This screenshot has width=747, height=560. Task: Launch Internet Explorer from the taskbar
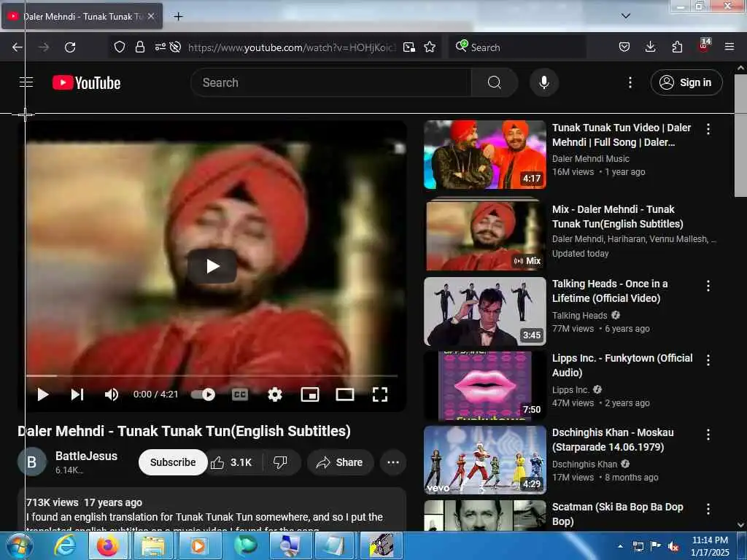pyautogui.click(x=64, y=545)
